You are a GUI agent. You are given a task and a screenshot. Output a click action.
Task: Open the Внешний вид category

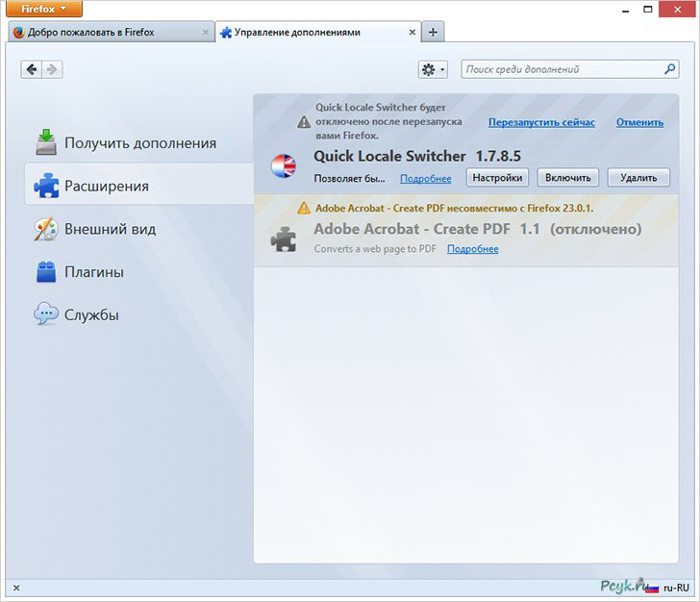point(110,229)
